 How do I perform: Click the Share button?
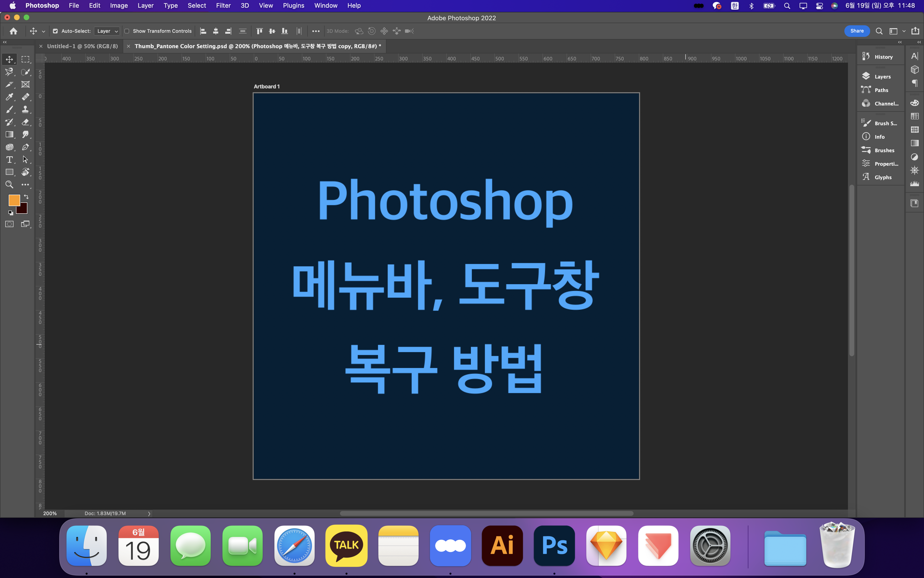coord(857,31)
